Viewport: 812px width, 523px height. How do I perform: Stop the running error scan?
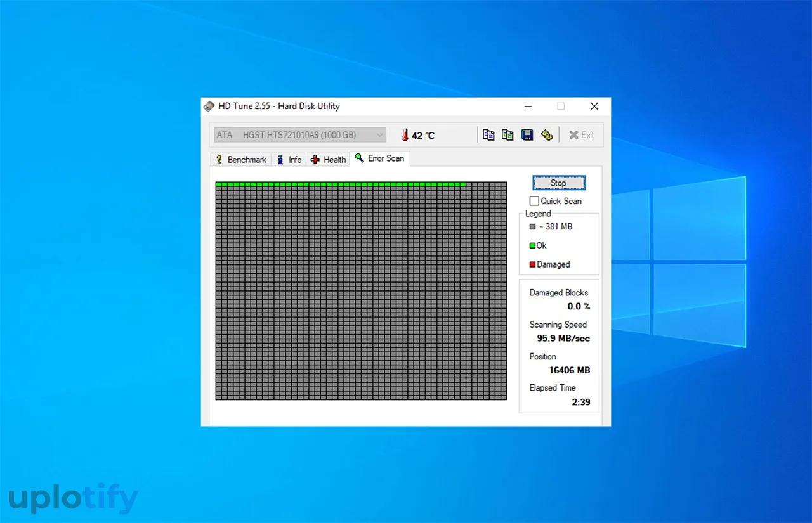[558, 183]
